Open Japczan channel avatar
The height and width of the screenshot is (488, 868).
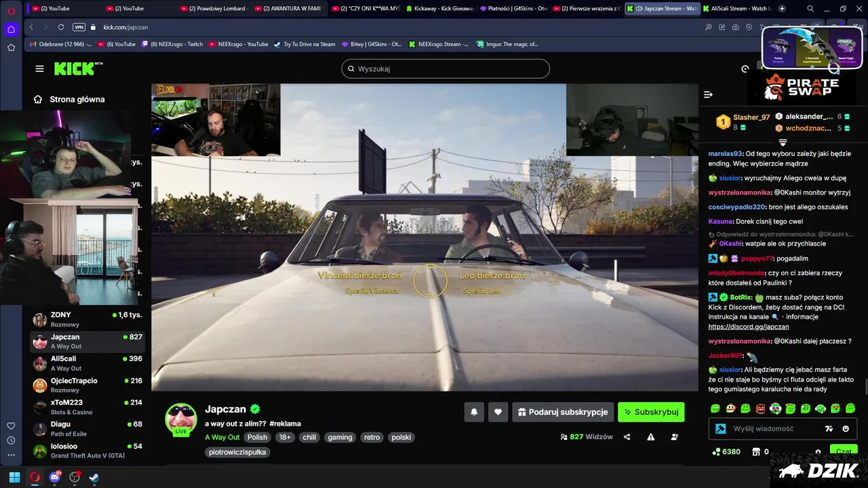181,419
